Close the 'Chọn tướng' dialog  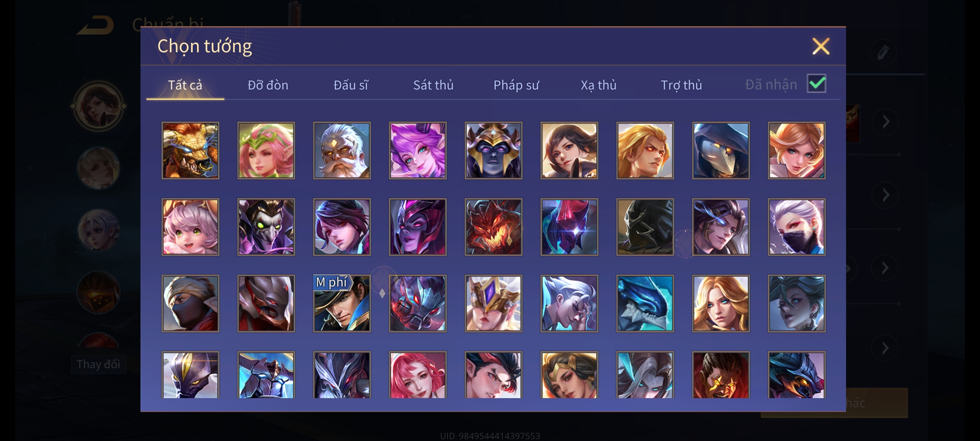[821, 46]
